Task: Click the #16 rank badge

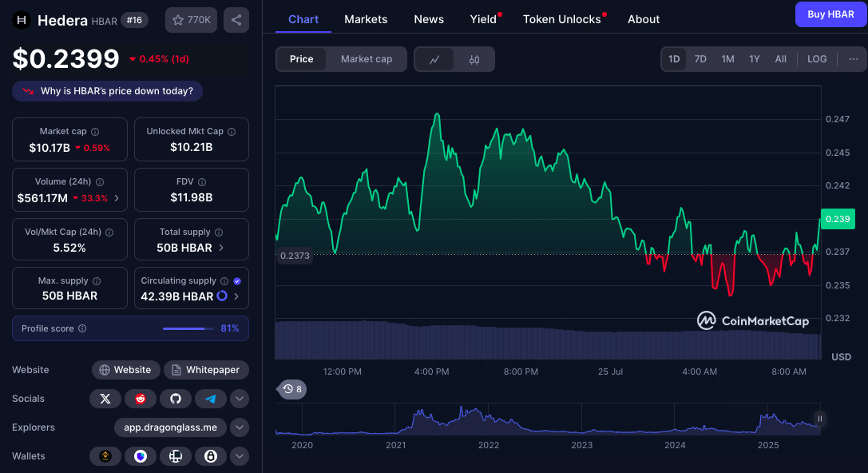Action: point(134,20)
